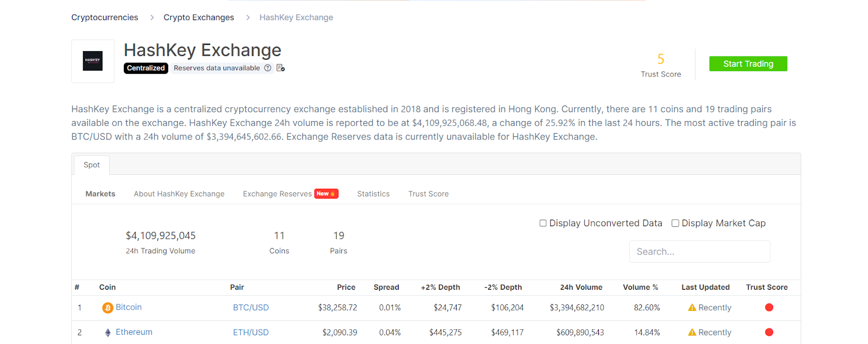Viewport: 868px width, 344px height.
Task: Sort by the Price column header
Action: tap(346, 288)
